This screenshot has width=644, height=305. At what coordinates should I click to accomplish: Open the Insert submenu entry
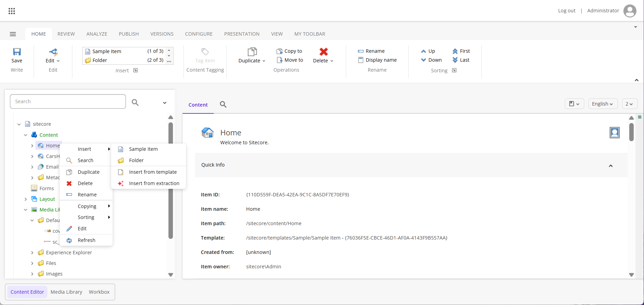[x=86, y=149]
